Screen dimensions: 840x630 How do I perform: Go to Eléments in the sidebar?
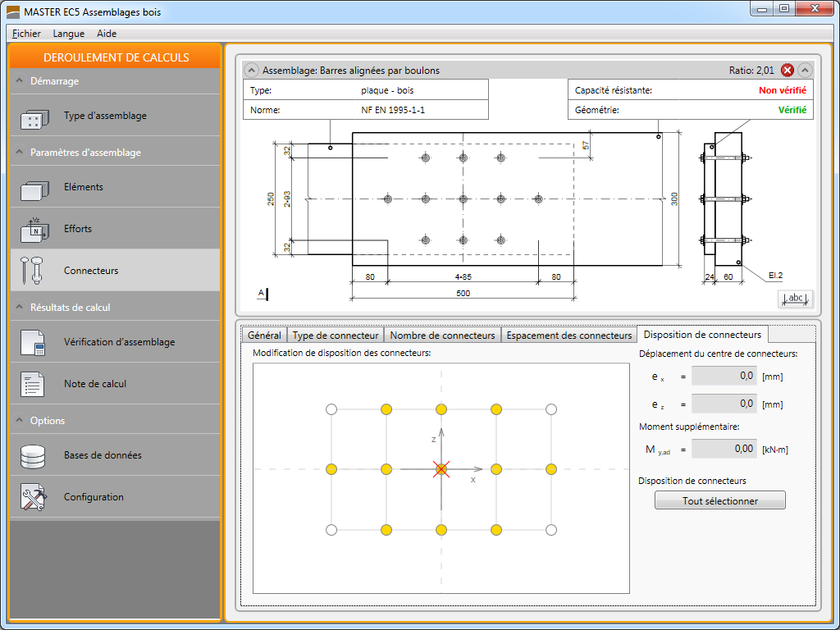pos(115,187)
